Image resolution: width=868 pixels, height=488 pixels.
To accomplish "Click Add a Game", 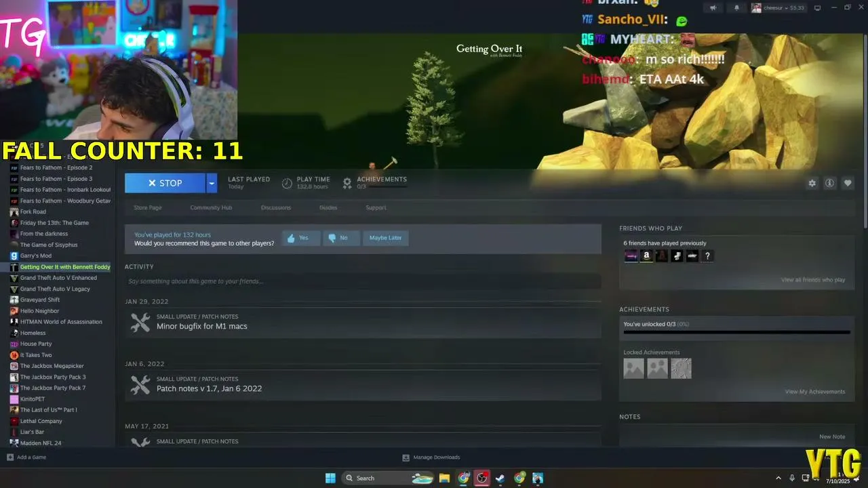I will (x=26, y=457).
